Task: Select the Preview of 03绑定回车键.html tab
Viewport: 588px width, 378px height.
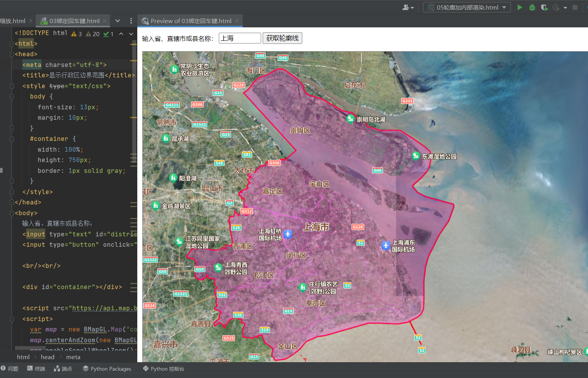Action: [x=191, y=21]
